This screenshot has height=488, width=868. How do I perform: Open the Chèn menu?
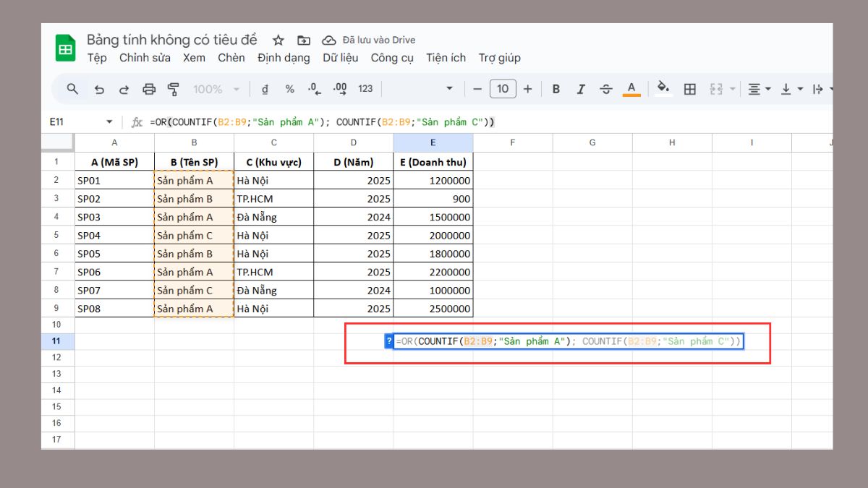pyautogui.click(x=231, y=58)
